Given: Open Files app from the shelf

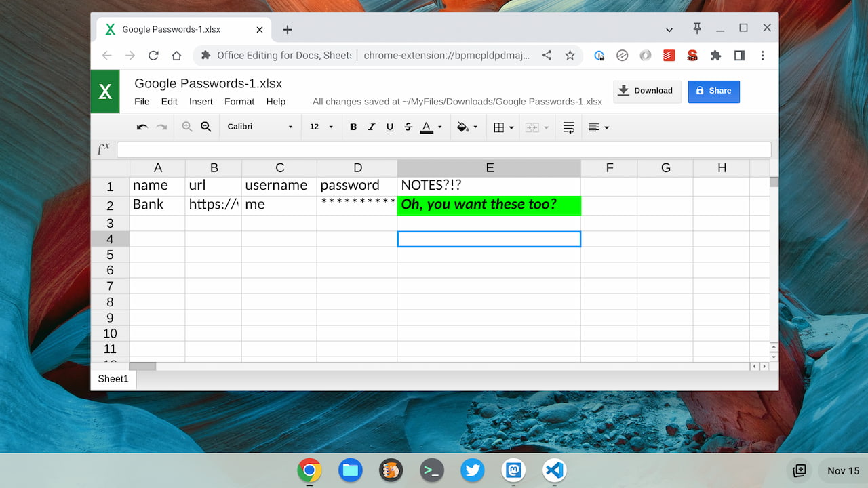Looking at the screenshot, I should coord(350,470).
